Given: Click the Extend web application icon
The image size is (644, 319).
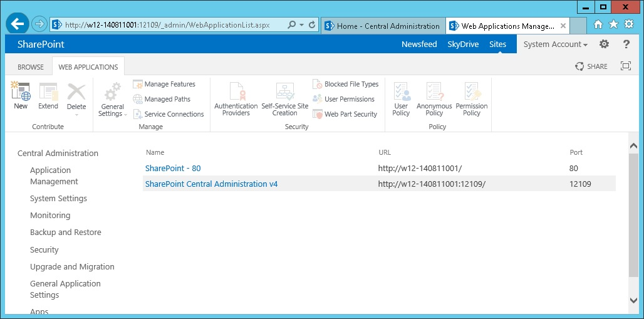Looking at the screenshot, I should coord(48,93).
